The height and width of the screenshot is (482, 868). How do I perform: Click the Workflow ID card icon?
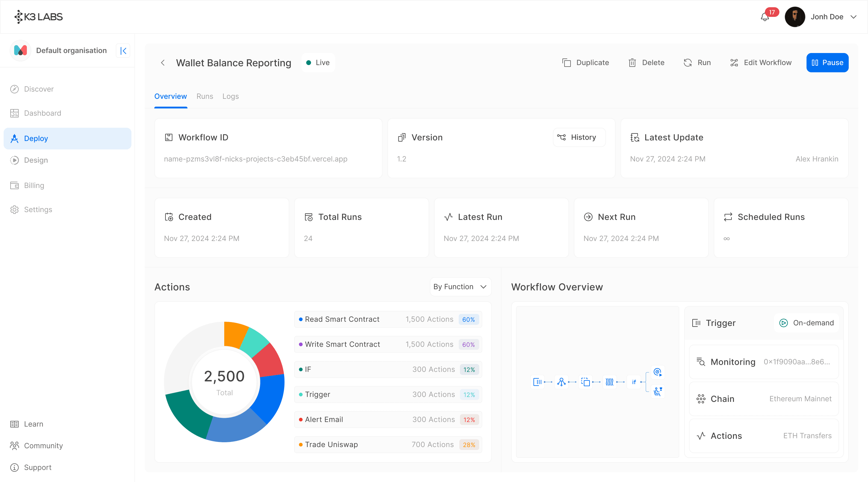click(168, 137)
